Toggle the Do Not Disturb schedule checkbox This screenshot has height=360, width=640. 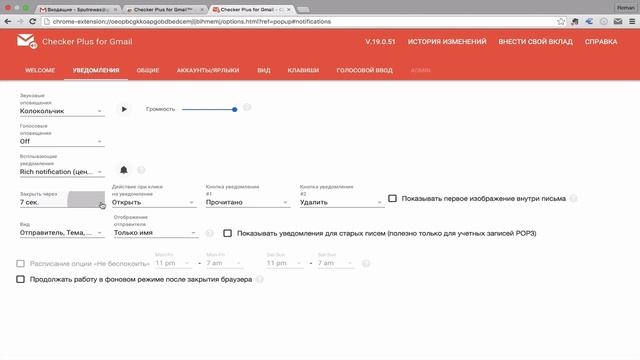click(20, 264)
